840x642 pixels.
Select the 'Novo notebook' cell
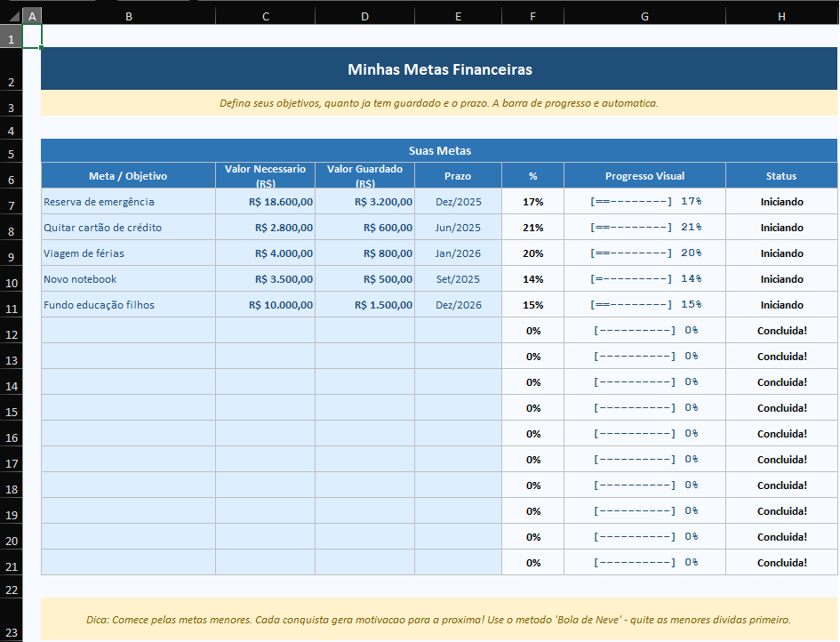128,278
